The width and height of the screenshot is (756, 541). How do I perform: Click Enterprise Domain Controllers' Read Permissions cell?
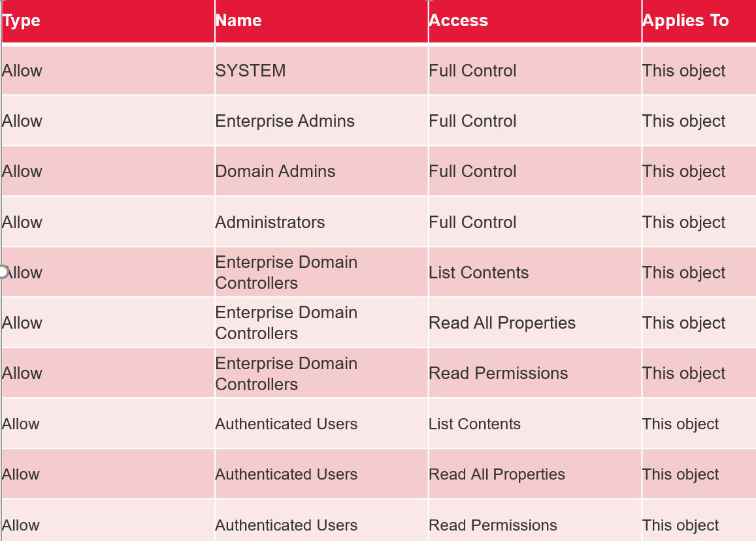[498, 373]
